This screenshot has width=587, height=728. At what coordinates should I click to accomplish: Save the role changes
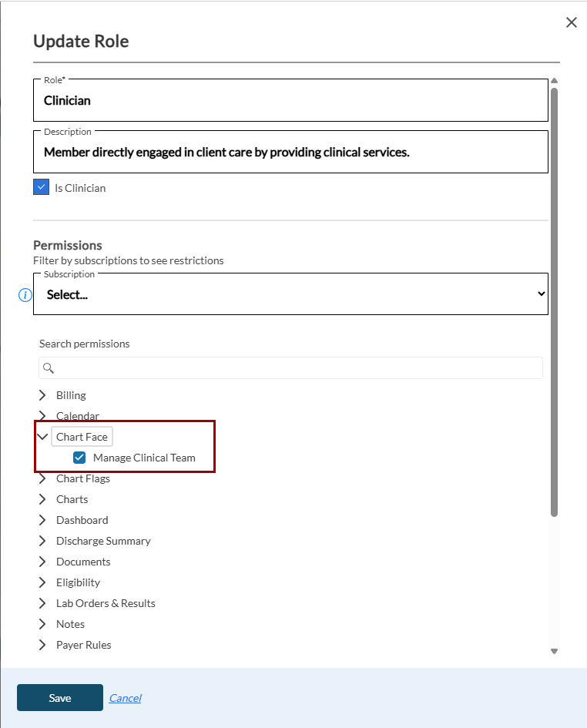click(x=60, y=698)
